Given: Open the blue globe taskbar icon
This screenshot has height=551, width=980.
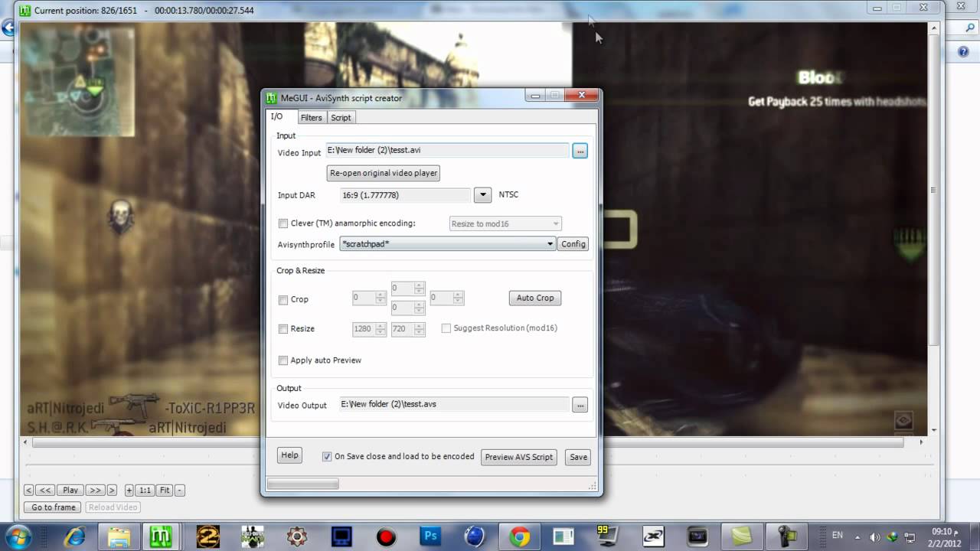Looking at the screenshot, I should (x=475, y=536).
